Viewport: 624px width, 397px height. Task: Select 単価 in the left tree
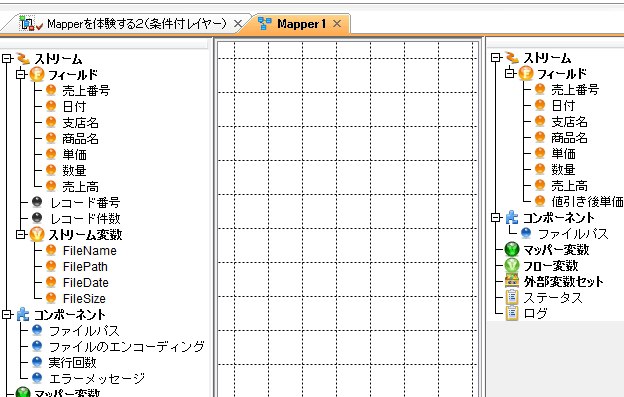click(74, 154)
